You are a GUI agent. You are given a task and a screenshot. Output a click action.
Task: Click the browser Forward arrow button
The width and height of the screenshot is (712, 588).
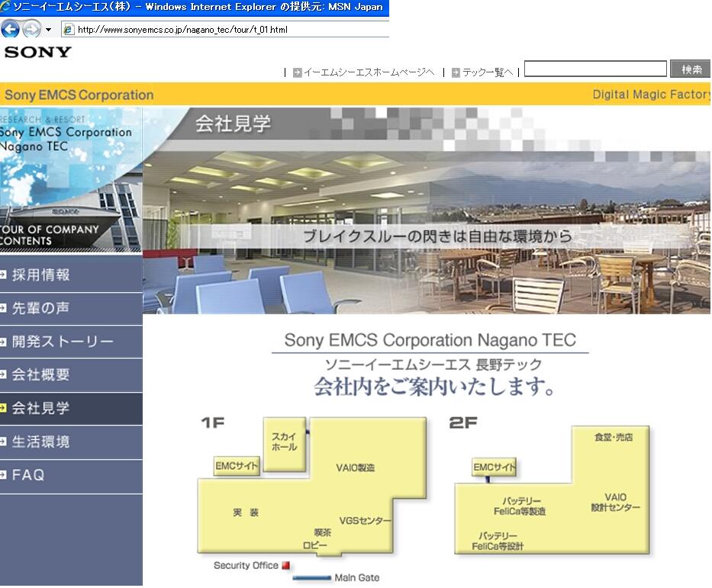[x=31, y=30]
